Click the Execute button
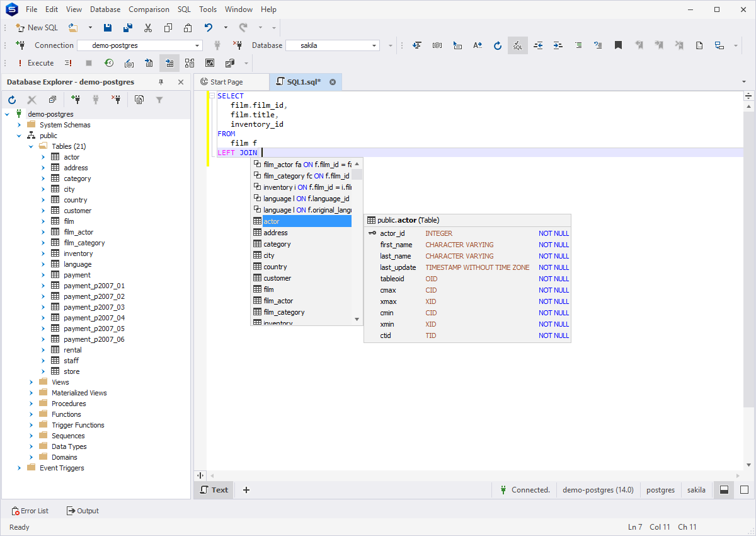The height and width of the screenshot is (536, 756). (x=35, y=63)
